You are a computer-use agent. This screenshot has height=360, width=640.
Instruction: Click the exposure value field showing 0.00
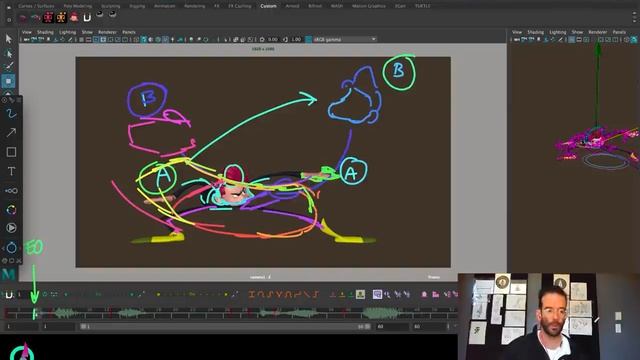tap(273, 40)
